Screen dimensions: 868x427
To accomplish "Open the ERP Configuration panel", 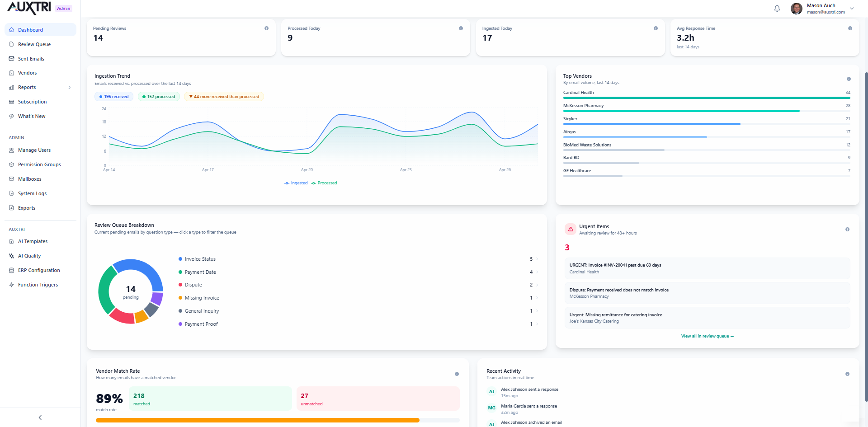I will coord(38,270).
